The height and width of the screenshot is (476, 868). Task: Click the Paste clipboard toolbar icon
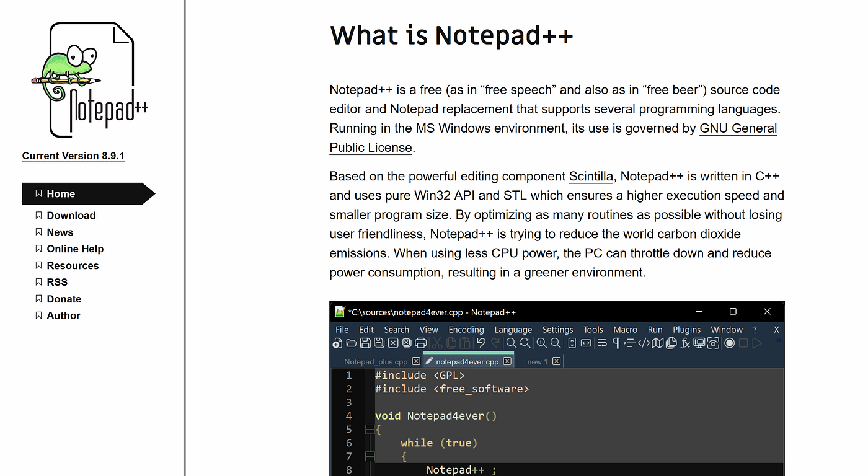(x=464, y=343)
